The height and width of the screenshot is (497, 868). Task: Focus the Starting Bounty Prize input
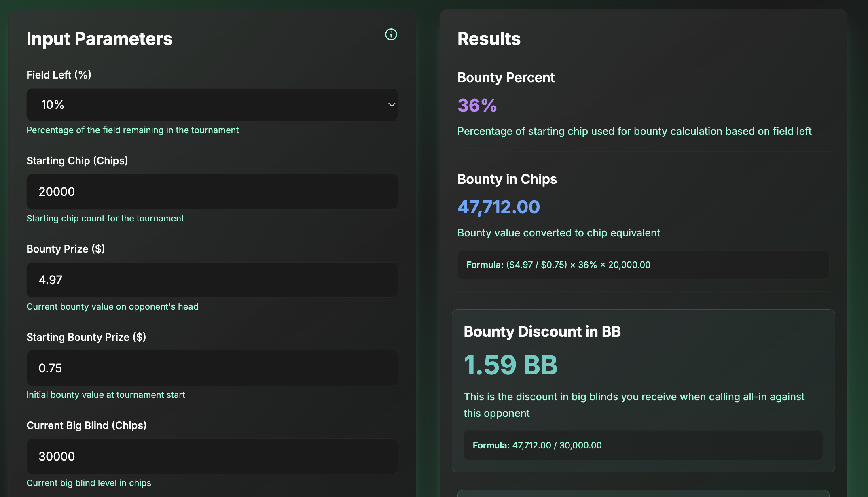tap(212, 368)
